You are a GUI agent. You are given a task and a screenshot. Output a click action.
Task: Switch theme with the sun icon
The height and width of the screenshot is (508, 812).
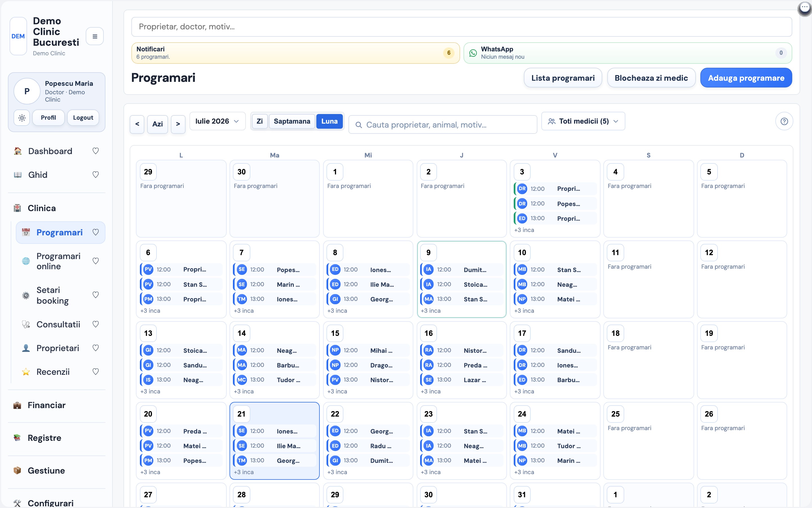pyautogui.click(x=22, y=118)
